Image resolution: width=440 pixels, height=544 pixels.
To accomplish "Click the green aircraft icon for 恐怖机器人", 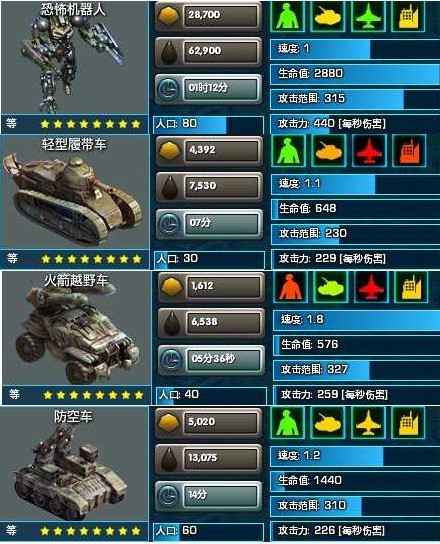I will click(x=369, y=16).
